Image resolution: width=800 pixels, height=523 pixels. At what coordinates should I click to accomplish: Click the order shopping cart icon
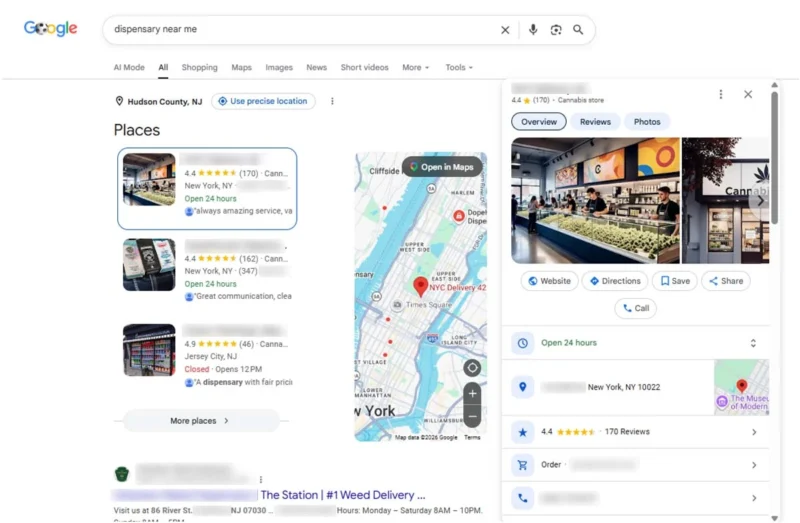pos(522,465)
